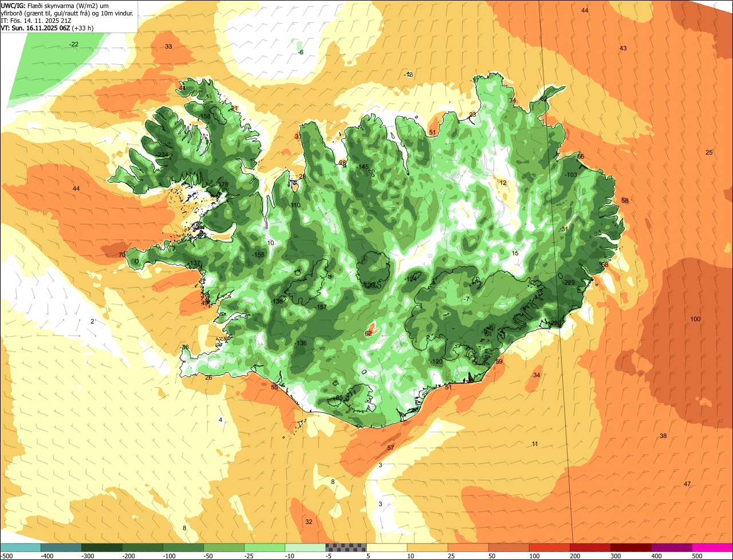Pick the pale yellow swatch between 5 and 10
This screenshot has height=560, width=733.
coord(387,547)
